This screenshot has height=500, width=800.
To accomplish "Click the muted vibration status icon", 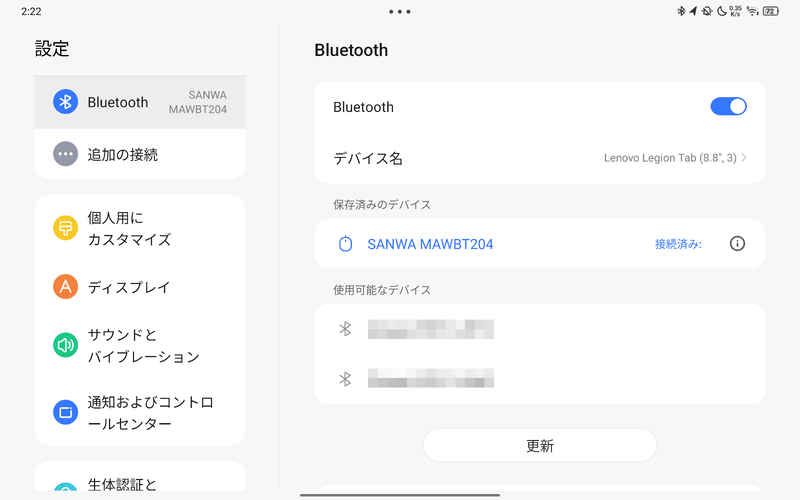I will [707, 11].
